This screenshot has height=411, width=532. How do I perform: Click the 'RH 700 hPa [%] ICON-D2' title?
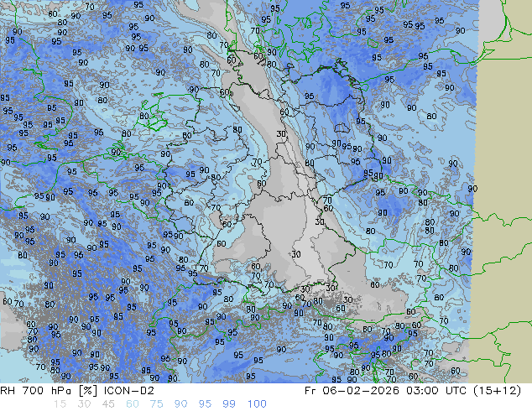click(77, 391)
